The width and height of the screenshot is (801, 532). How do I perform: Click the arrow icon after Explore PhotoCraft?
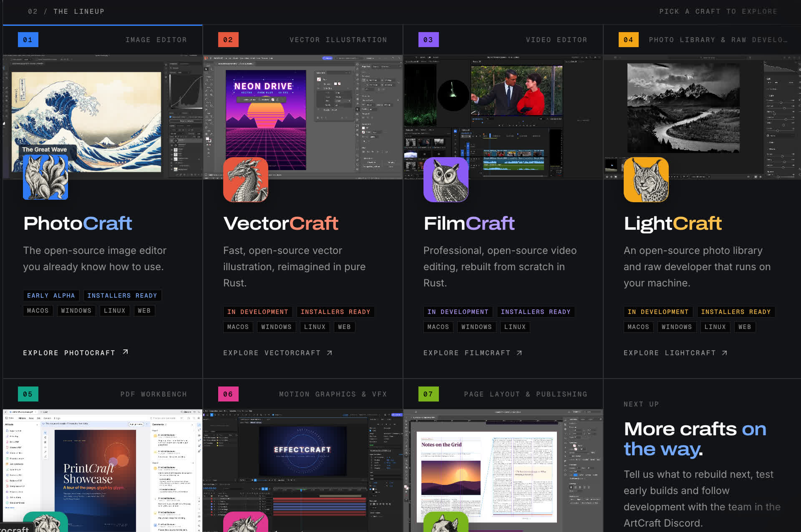pyautogui.click(x=126, y=352)
